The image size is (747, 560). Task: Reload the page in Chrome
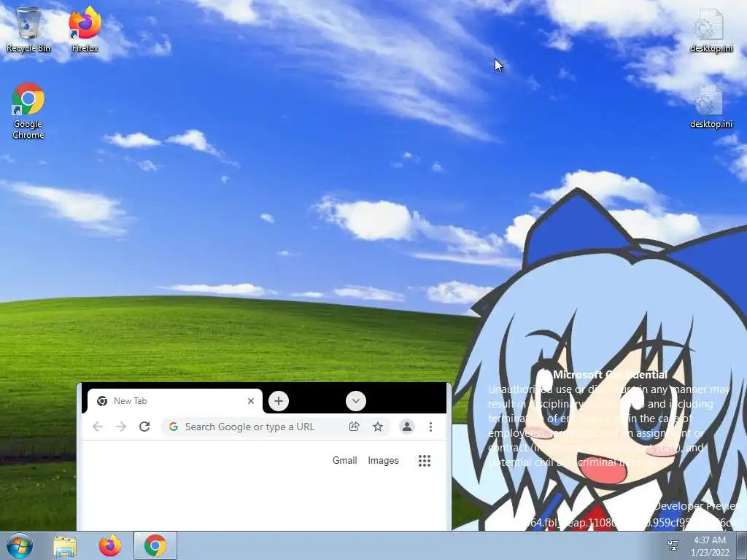pos(144,427)
